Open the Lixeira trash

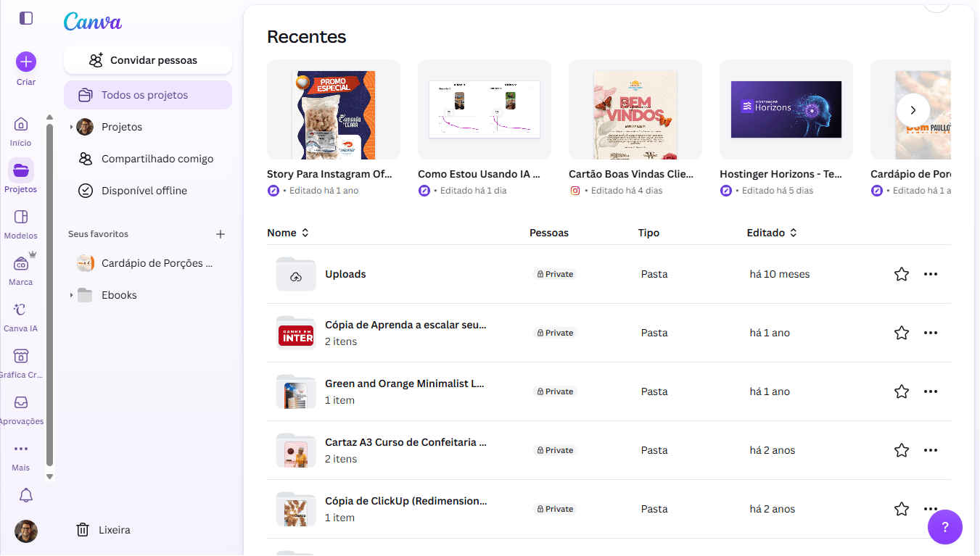tap(104, 530)
